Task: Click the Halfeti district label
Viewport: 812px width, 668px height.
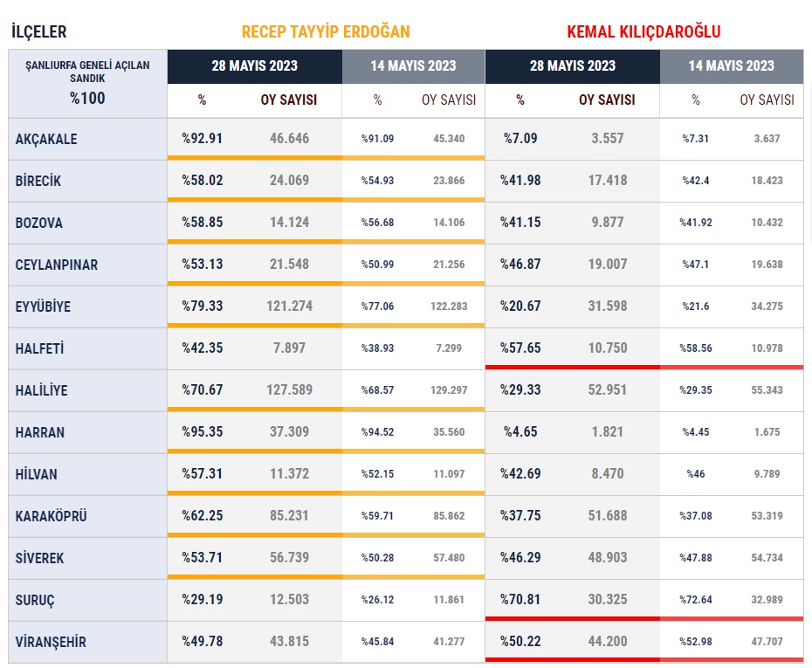Action: click(x=39, y=348)
